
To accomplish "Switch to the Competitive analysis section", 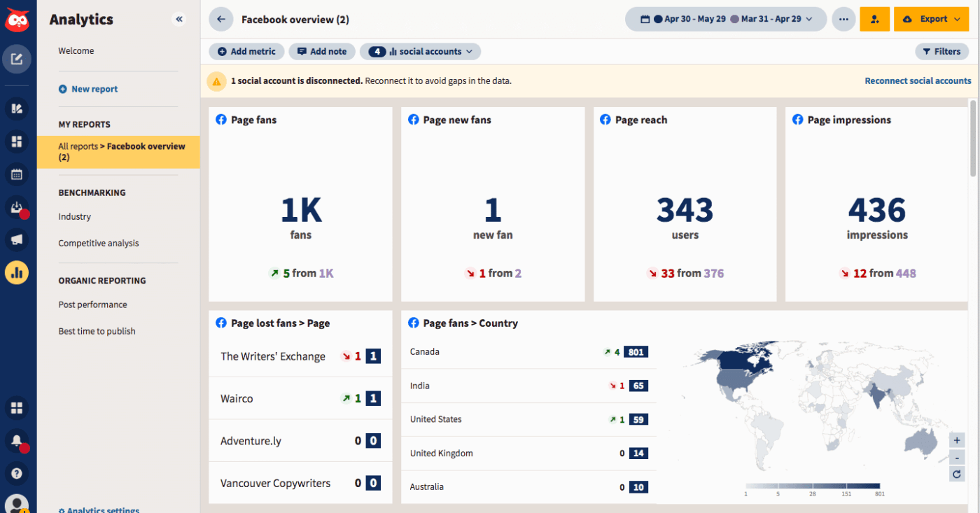I will 98,243.
